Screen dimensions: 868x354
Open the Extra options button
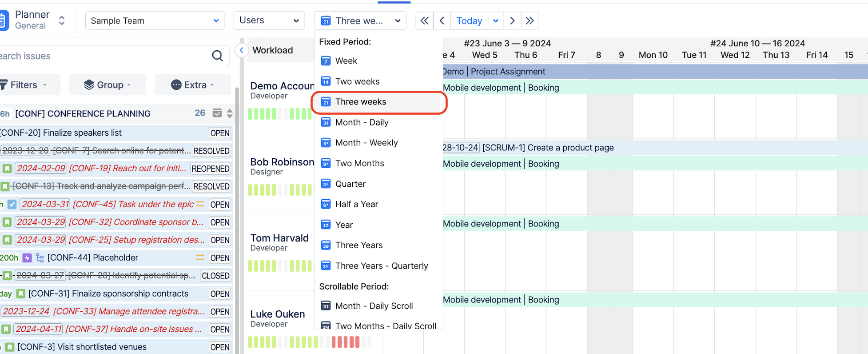click(192, 85)
